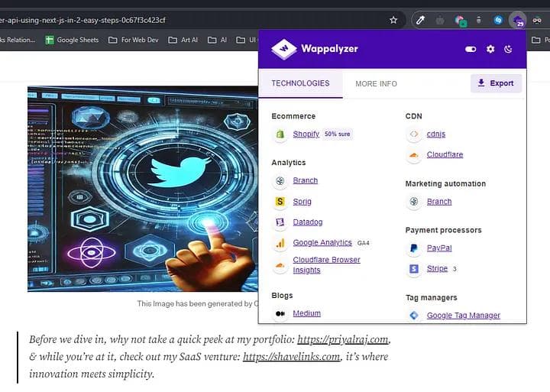
Task: Open the Art AI bookmarks folder
Action: coord(183,40)
